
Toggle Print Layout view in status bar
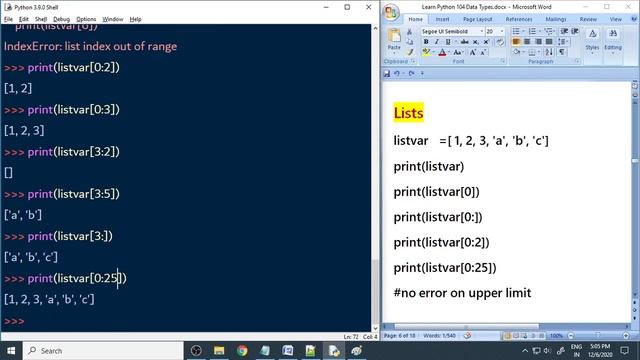(x=507, y=336)
